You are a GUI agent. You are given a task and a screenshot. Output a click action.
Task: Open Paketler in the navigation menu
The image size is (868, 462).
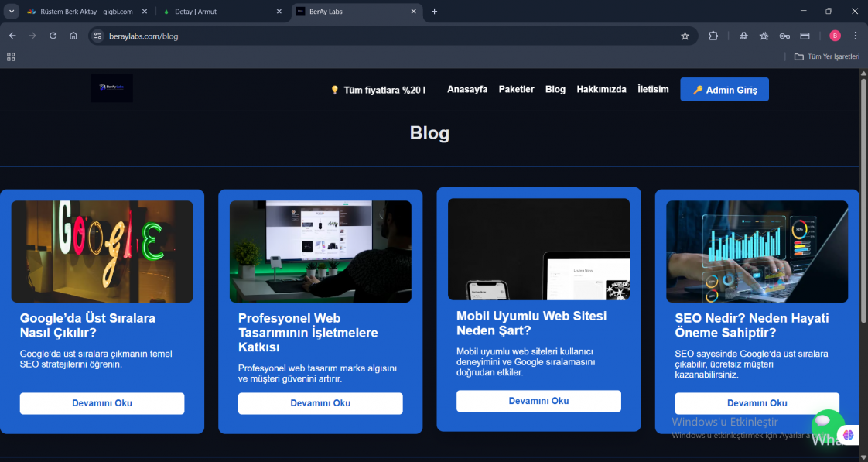(x=516, y=89)
